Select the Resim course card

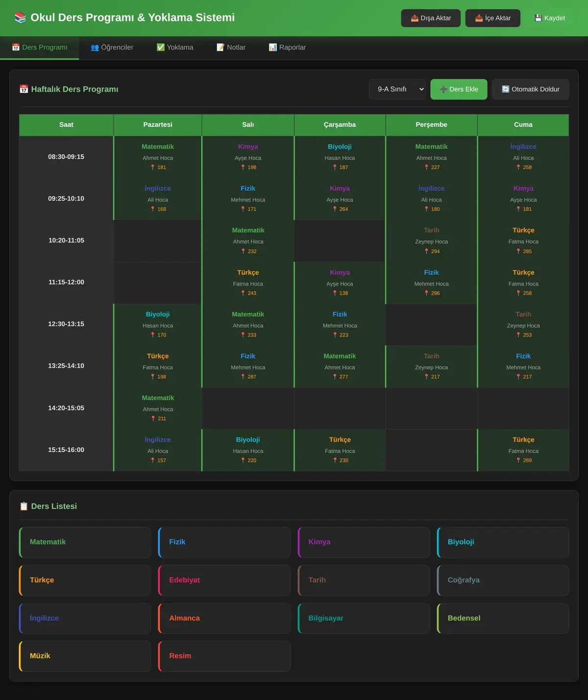click(224, 656)
